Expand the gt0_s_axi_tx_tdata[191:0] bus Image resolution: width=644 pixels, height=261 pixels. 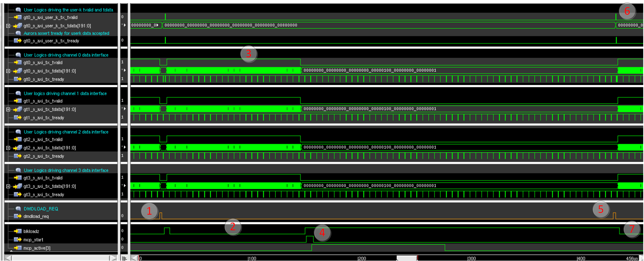pyautogui.click(x=8, y=71)
